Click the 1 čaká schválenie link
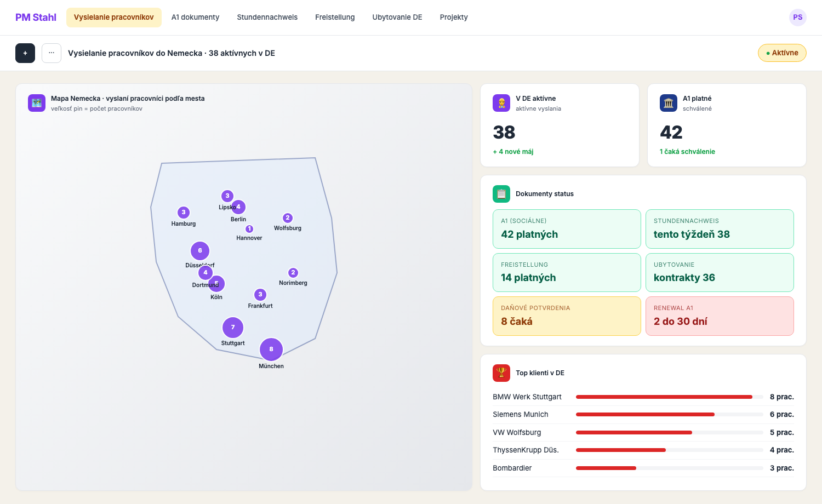 pos(687,152)
